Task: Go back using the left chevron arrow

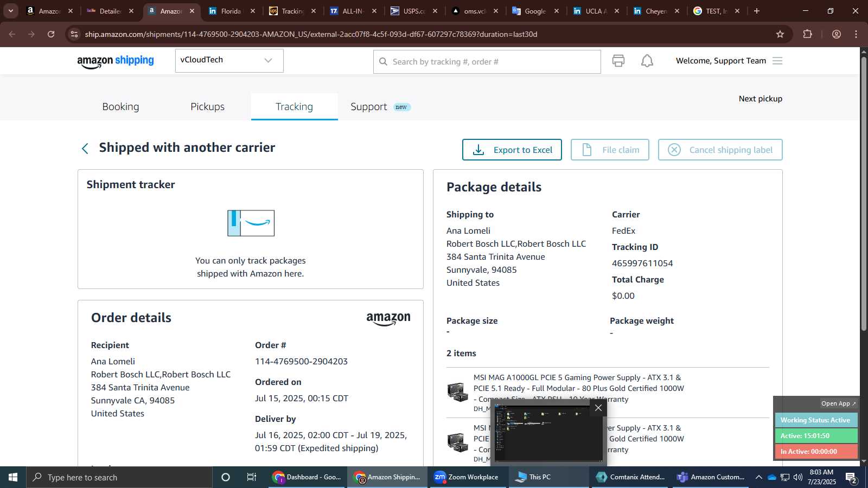Action: coord(85,149)
